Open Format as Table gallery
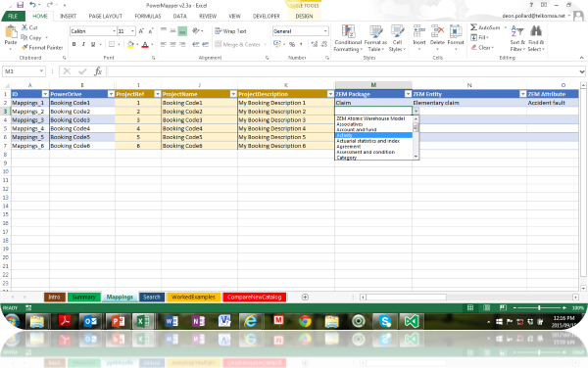Screen dimensions: 588x368 pos(375,38)
